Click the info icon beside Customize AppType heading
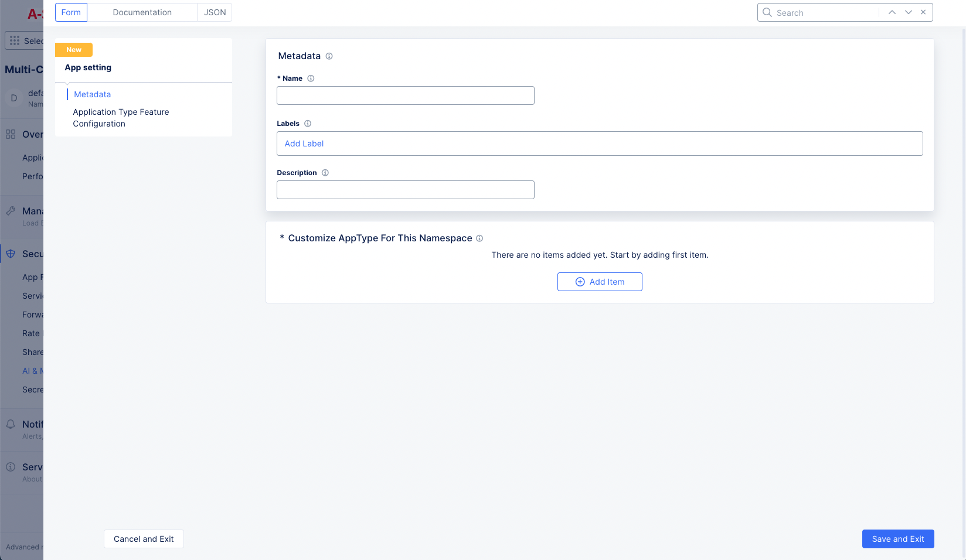Image resolution: width=966 pixels, height=560 pixels. click(479, 238)
